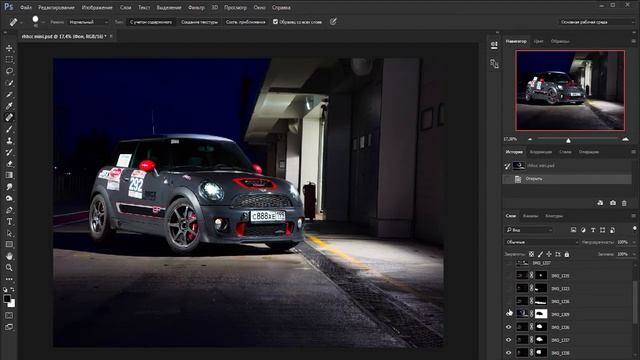The height and width of the screenshot is (360, 640).
Task: Select the Crop tool
Action: pos(9,94)
